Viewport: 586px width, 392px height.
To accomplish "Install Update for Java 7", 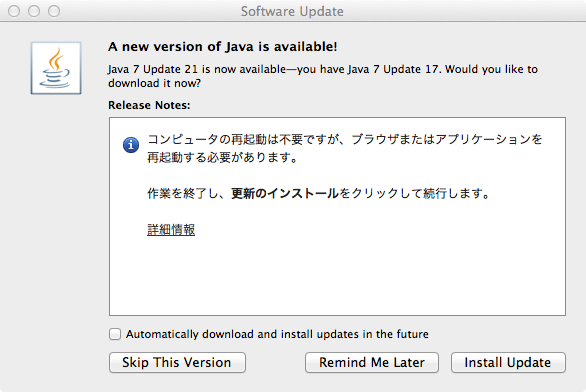I will tap(508, 362).
